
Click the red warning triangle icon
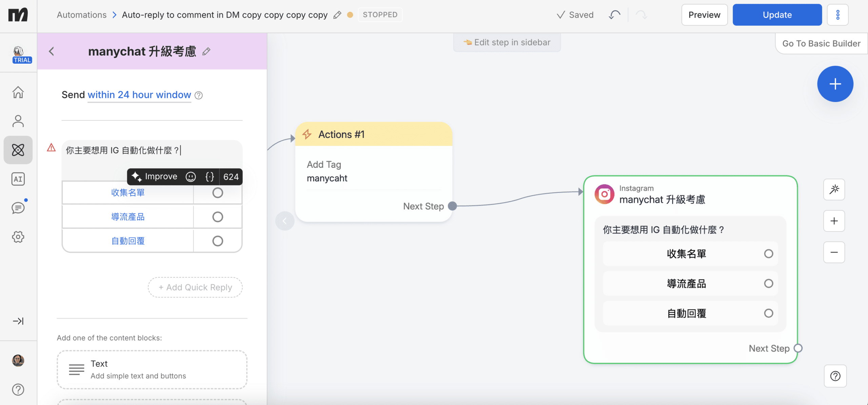point(51,147)
